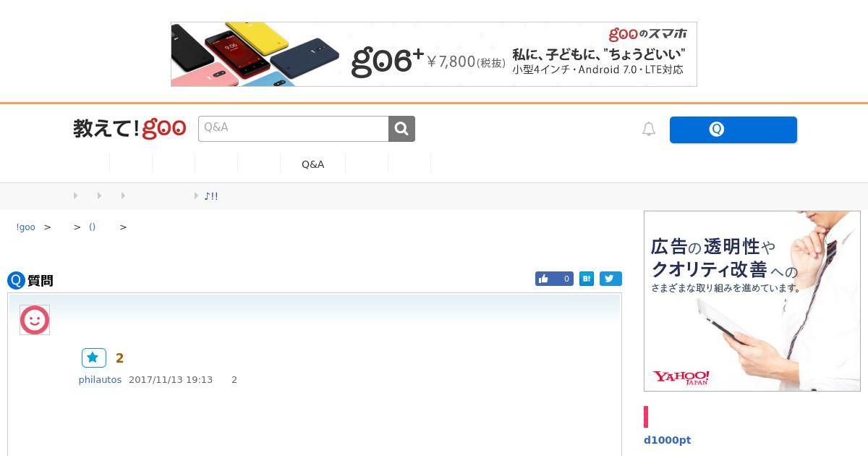This screenshot has height=456, width=868.
Task: Click the smiley user avatar
Action: (x=35, y=320)
